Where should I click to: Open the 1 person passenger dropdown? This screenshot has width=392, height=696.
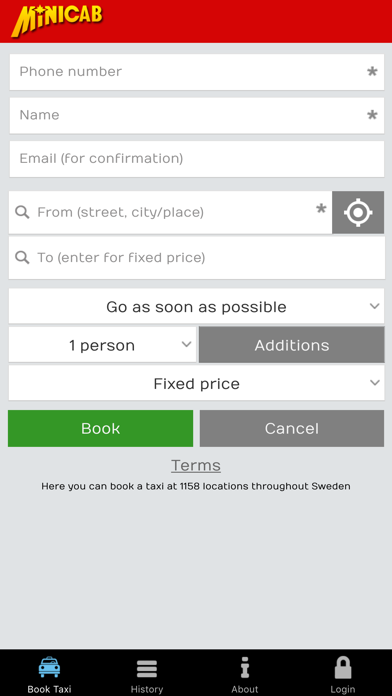click(103, 345)
